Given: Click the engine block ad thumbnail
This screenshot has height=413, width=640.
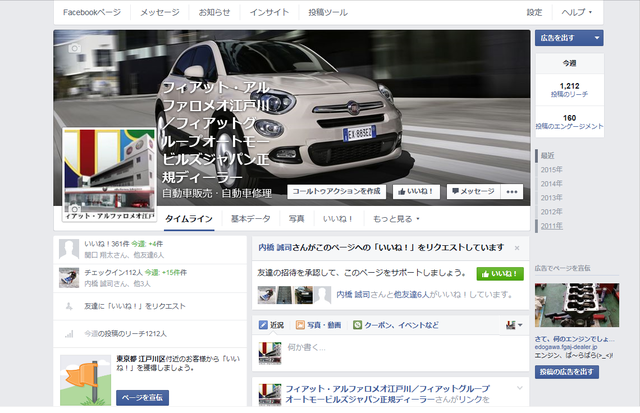Looking at the screenshot, I should coord(577,305).
